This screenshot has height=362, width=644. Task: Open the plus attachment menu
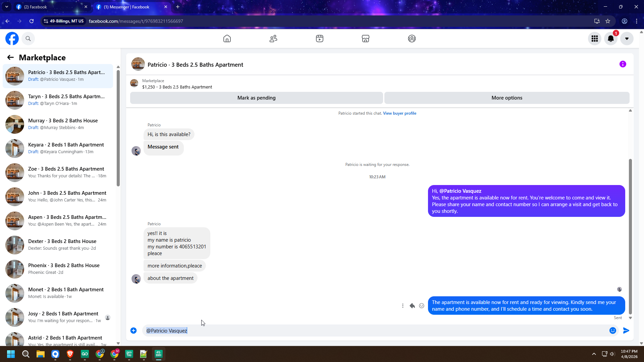[133, 330]
